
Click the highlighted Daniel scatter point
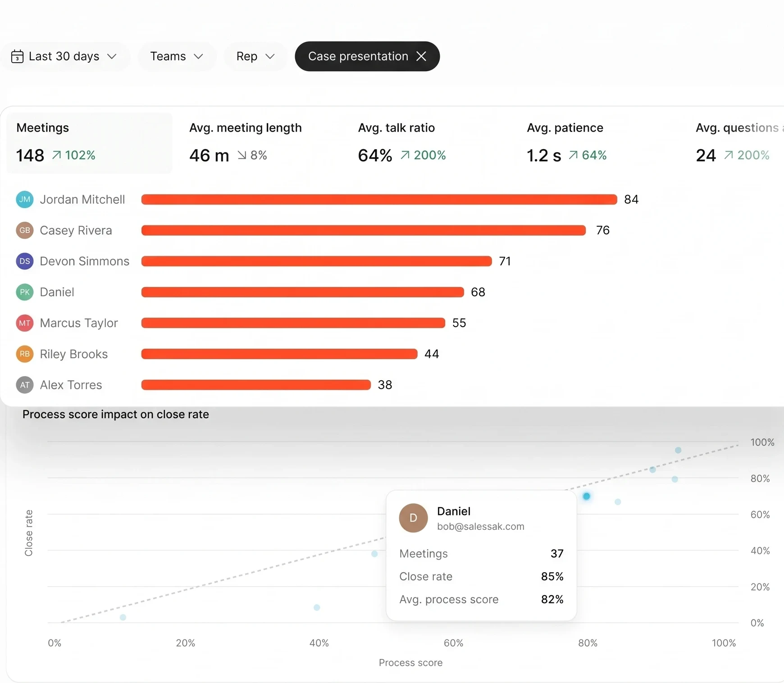[586, 496]
